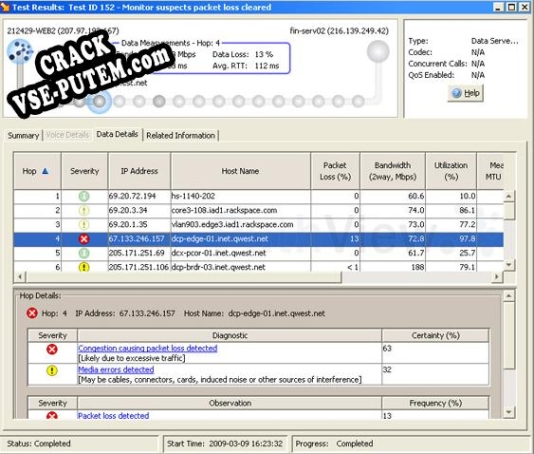Click yellow severity icon of media errors diagnostic
The width and height of the screenshot is (534, 454).
[x=52, y=371]
